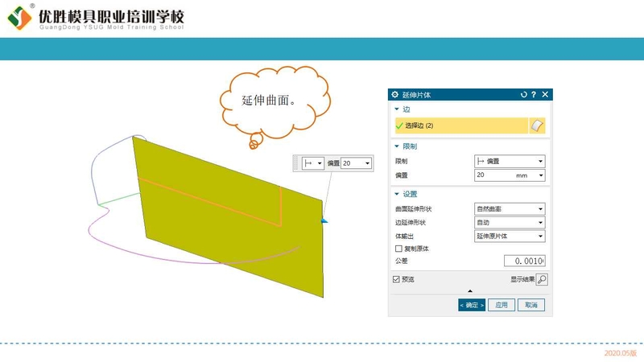Click the magnifier icon next to 显示结果
Screen dimensions: 644x362
542,279
